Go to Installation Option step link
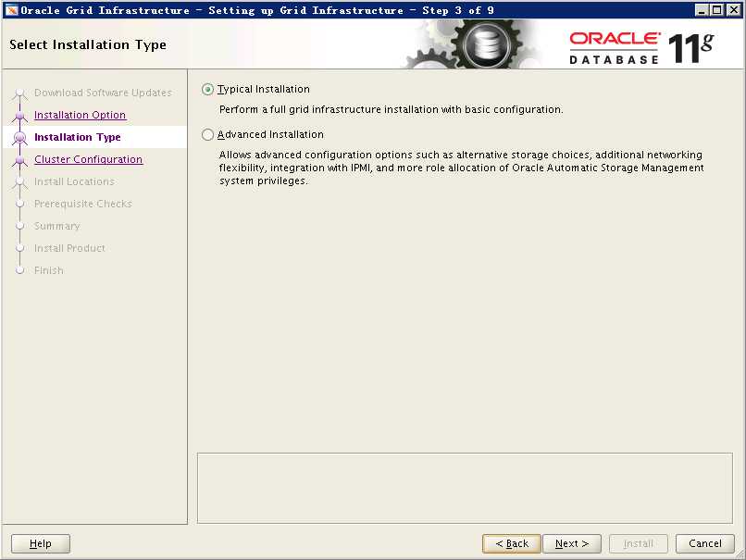This screenshot has height=560, width=746. pyautogui.click(x=80, y=115)
